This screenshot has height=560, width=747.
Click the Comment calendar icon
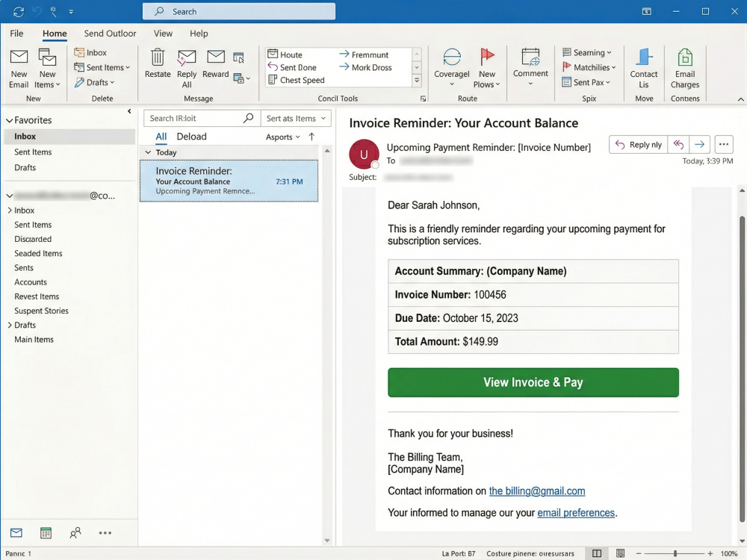(x=530, y=57)
